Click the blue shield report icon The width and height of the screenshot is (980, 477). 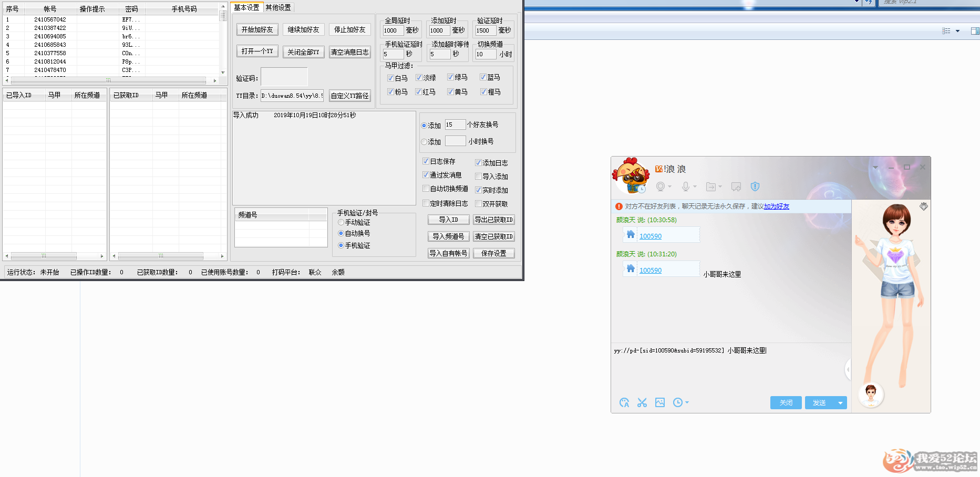coord(755,186)
